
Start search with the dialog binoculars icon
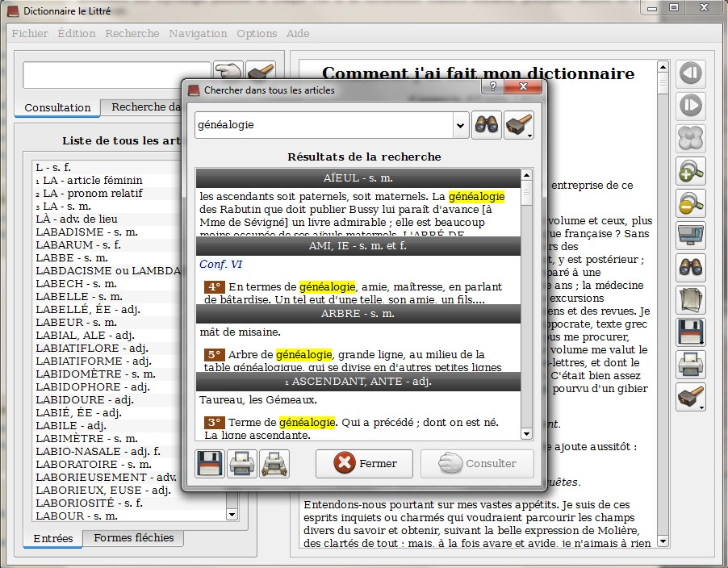[x=486, y=125]
